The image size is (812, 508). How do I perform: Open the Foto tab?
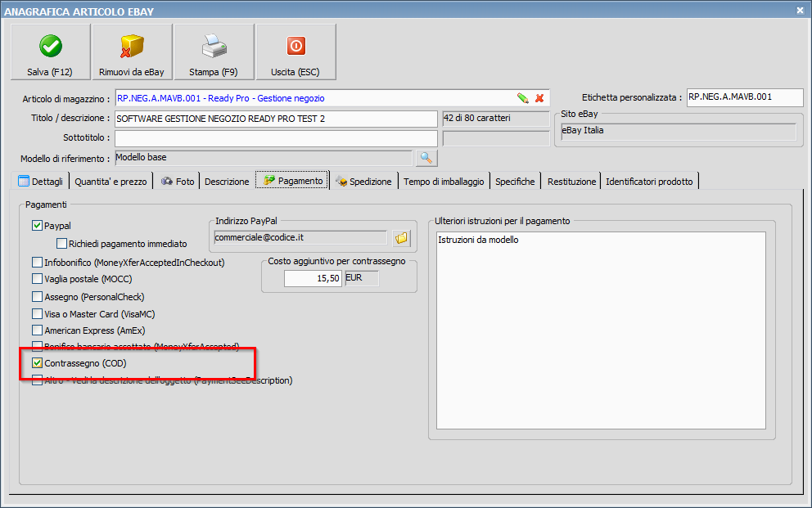tap(177, 181)
